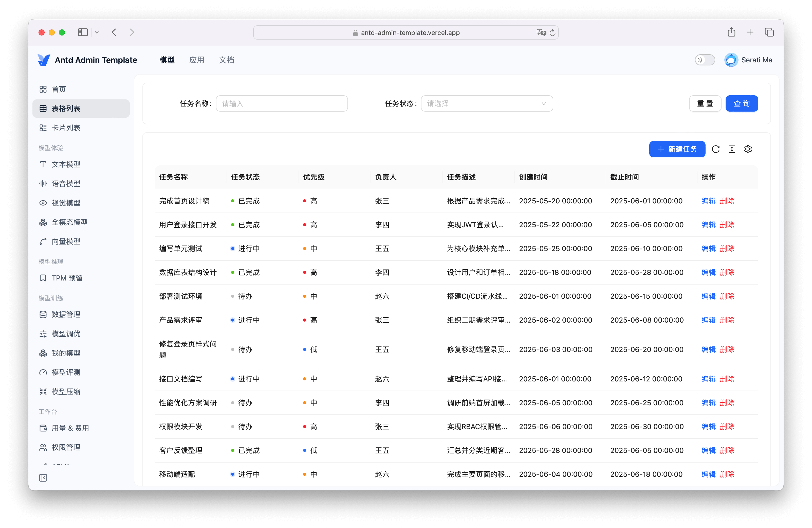Screen dimensions: 812x528
Task: Open the 任务状态 select dropdown
Action: [x=487, y=103]
